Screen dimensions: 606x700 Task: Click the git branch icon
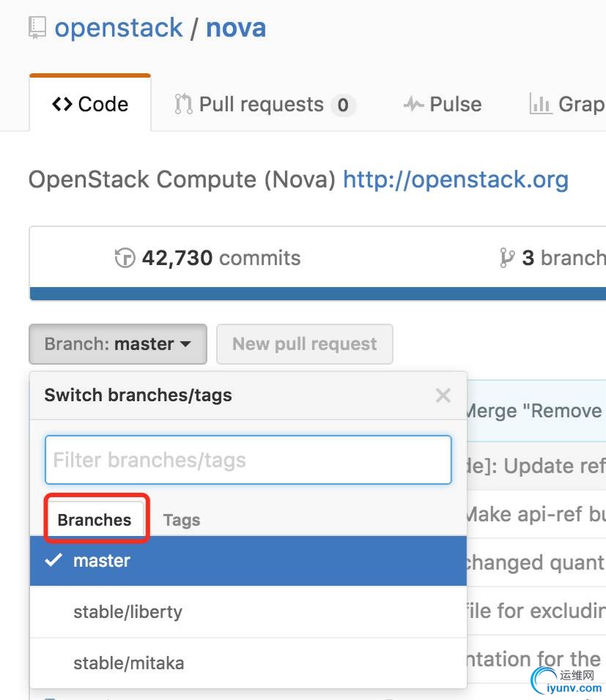tap(507, 258)
